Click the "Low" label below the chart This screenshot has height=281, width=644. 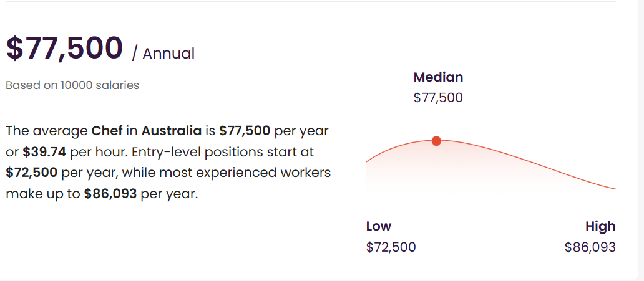(379, 226)
